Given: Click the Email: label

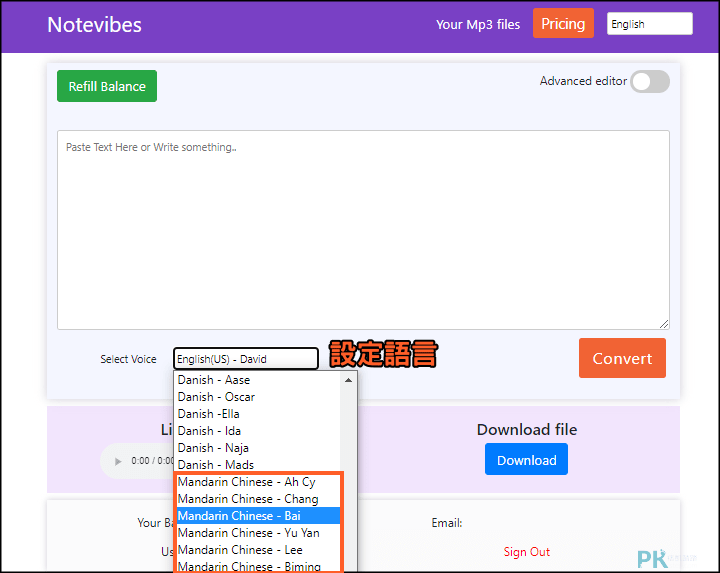Looking at the screenshot, I should 447,523.
